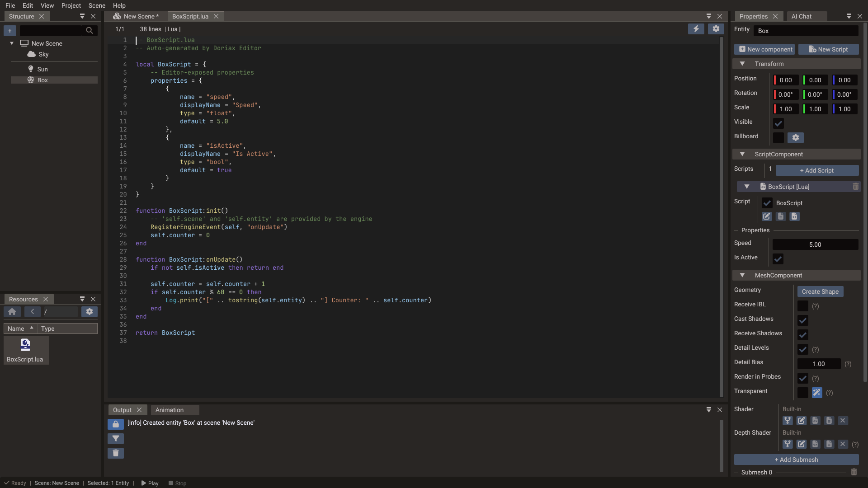Toggle the Cast Shadows checkbox
The image size is (868, 488).
point(803,320)
